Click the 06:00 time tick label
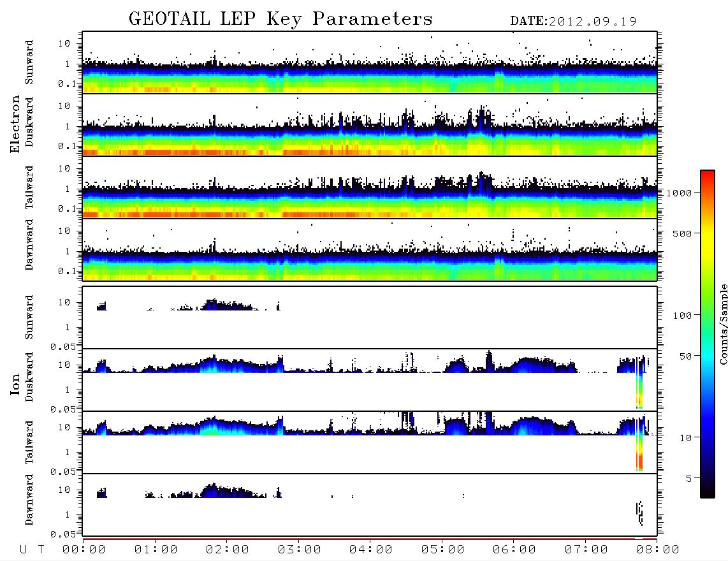 tap(514, 550)
